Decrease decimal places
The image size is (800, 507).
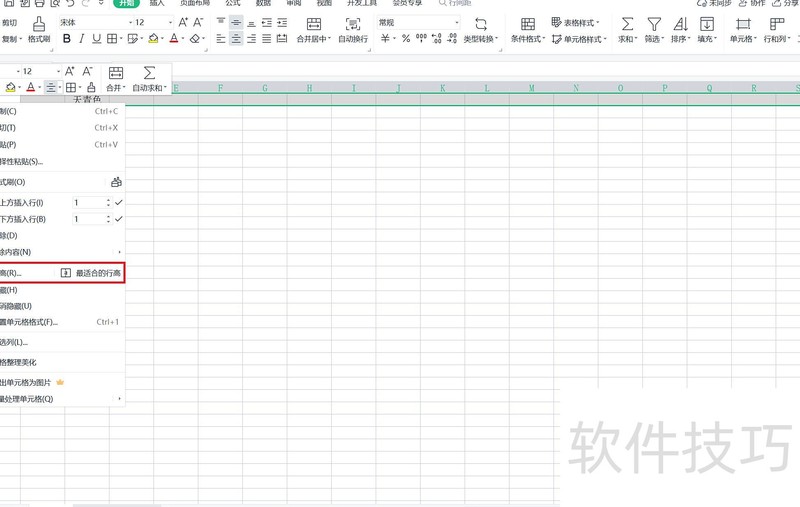pos(452,38)
